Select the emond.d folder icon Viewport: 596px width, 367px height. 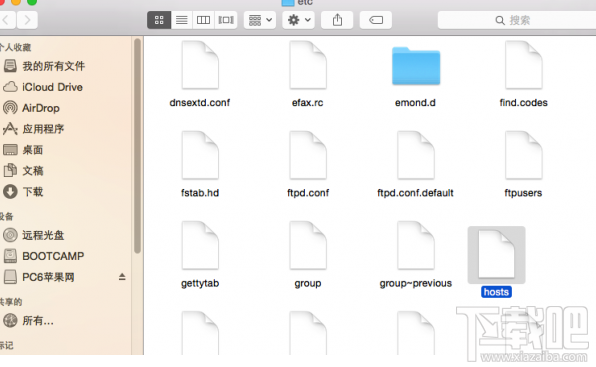pos(416,66)
